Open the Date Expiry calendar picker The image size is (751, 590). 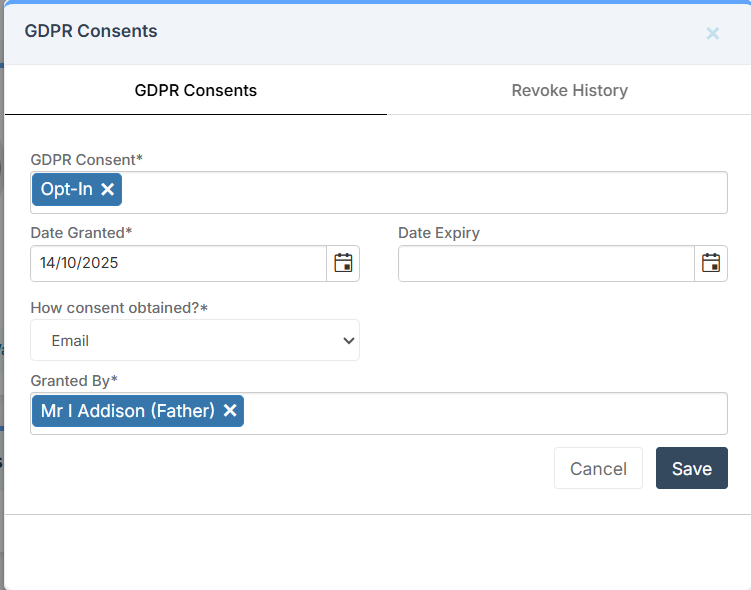click(x=711, y=263)
